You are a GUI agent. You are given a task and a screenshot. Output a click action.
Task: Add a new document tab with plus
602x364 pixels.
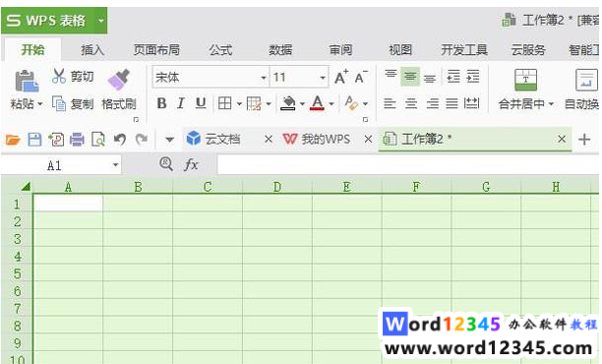pyautogui.click(x=584, y=139)
